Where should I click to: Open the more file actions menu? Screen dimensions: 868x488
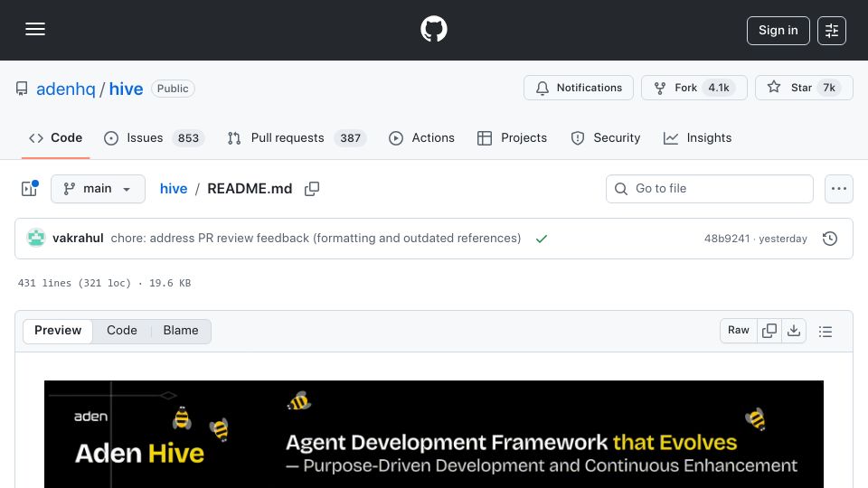[839, 189]
